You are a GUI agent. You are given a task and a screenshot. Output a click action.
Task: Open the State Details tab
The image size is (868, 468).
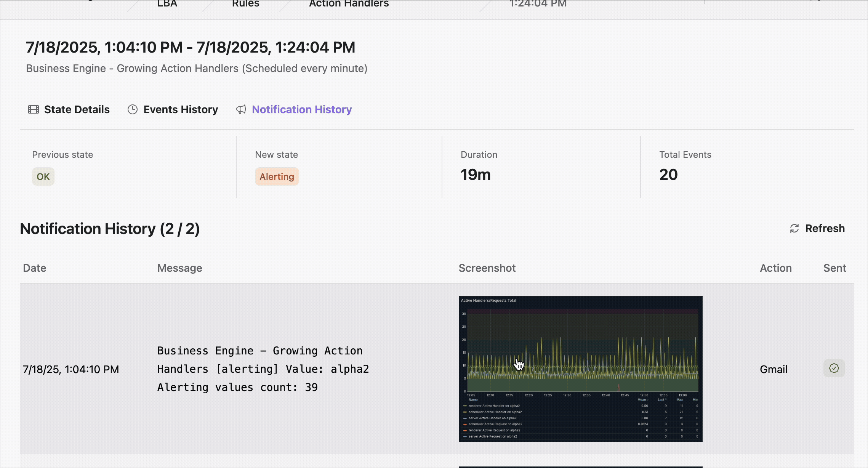[x=69, y=109]
